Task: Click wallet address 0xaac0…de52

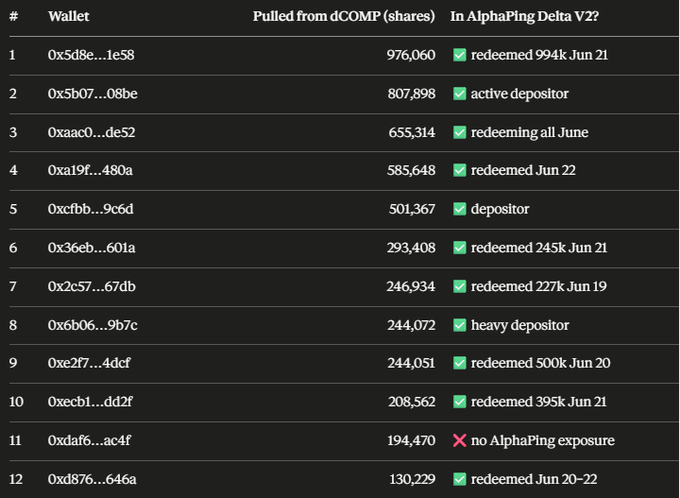Action: 92,132
